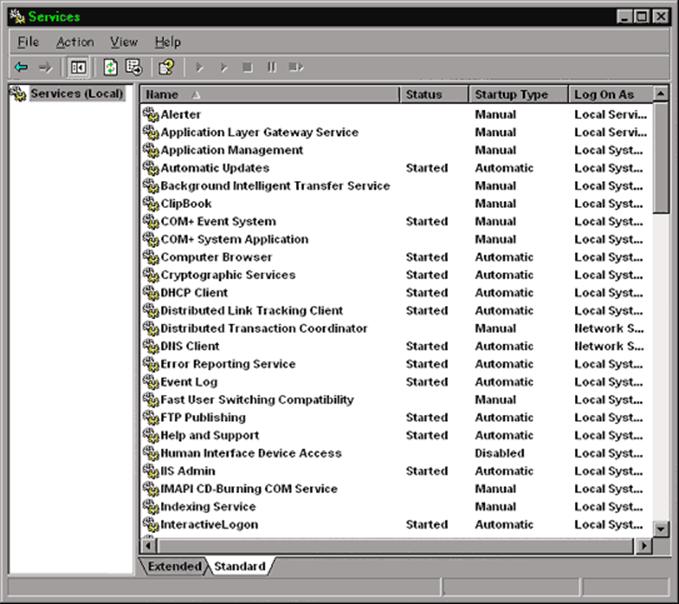Click the gear icon beside Help and Support
The width and height of the screenshot is (679, 604).
click(151, 435)
